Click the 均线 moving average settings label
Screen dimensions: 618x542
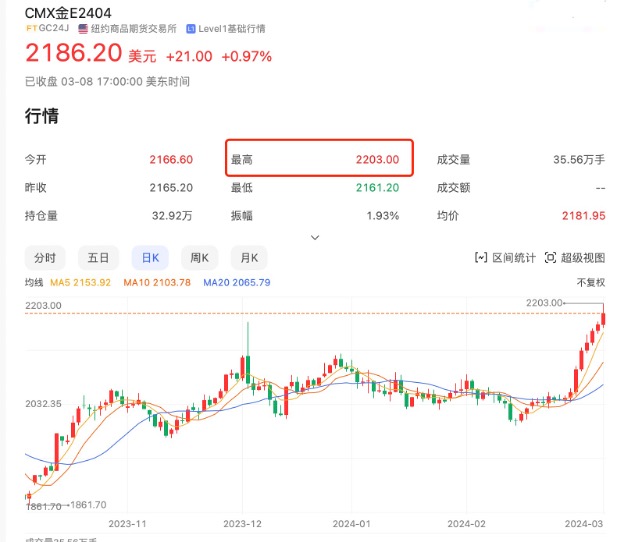[34, 282]
